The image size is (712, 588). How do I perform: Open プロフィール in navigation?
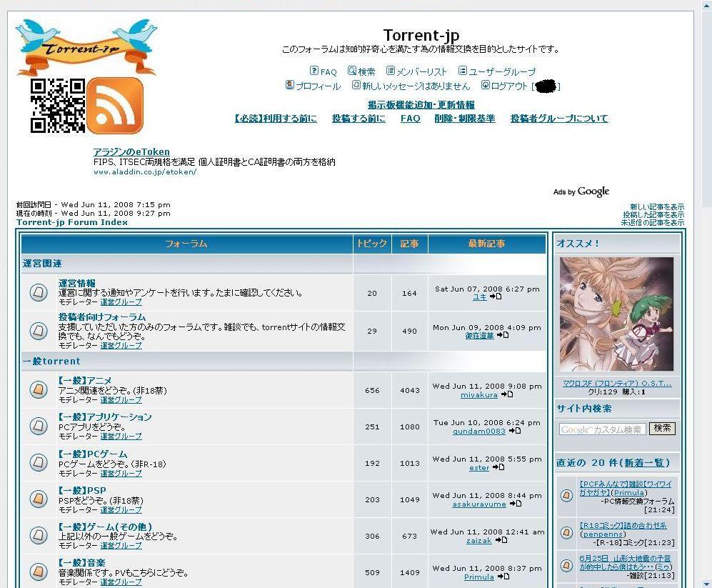click(x=318, y=86)
